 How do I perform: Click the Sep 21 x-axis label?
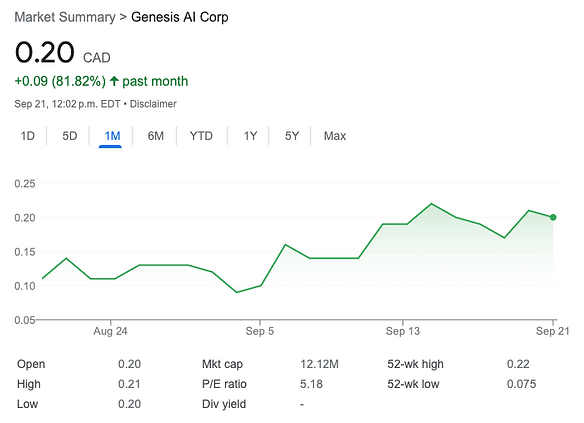click(553, 331)
